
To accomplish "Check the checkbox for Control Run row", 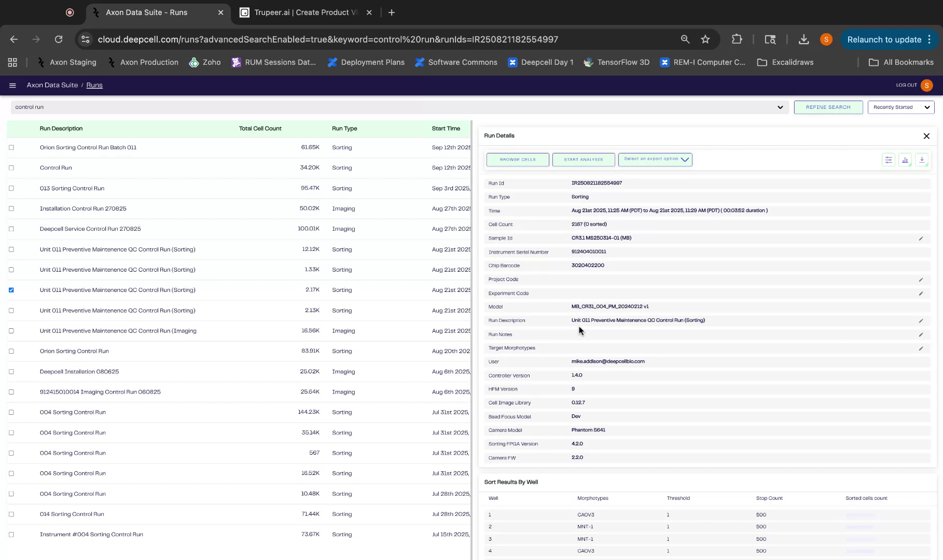I will [11, 167].
